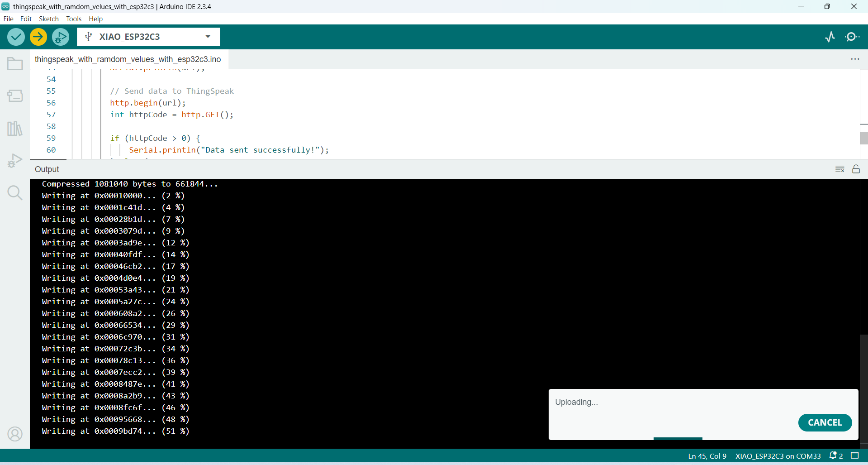Open the Edit menu
Image resolution: width=868 pixels, height=465 pixels.
[x=26, y=19]
